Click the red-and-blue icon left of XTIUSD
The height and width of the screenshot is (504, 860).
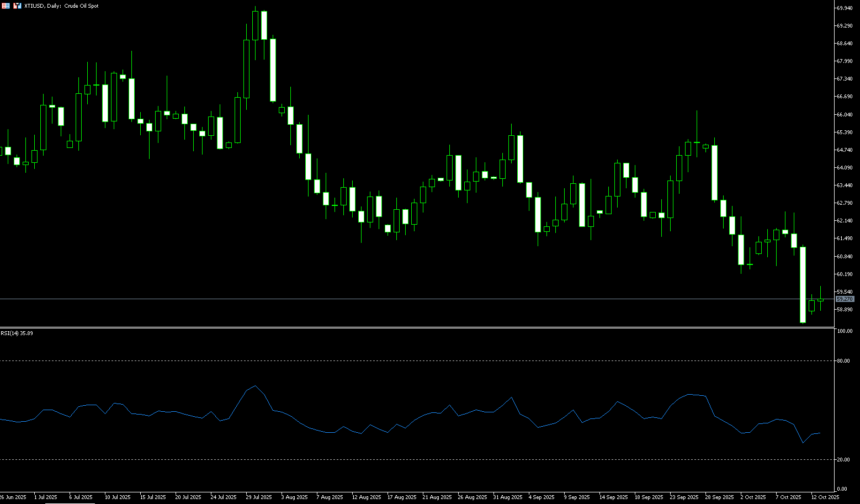17,6
